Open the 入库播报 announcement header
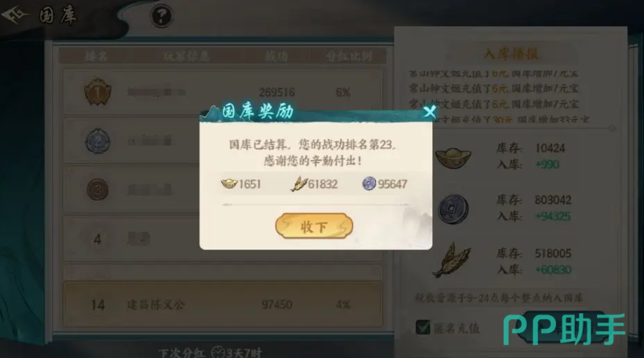The width and height of the screenshot is (644, 358). (511, 53)
